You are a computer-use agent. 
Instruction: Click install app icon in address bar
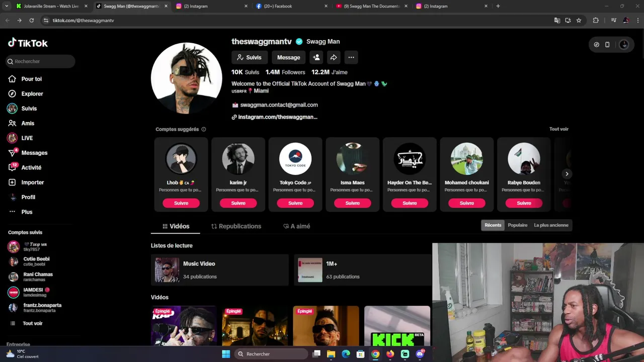point(568,20)
